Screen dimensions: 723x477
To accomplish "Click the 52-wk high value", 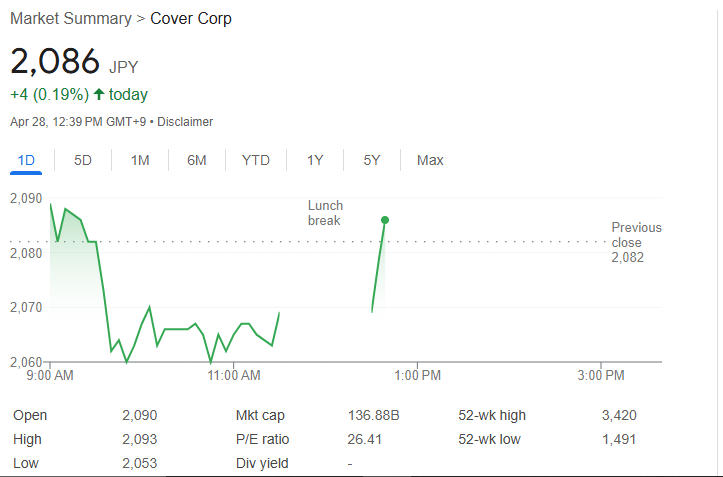I will 619,415.
